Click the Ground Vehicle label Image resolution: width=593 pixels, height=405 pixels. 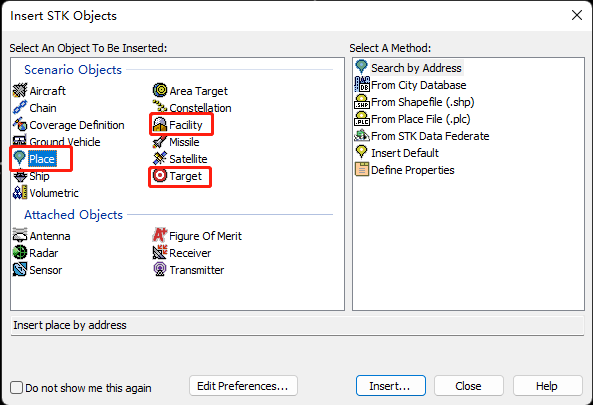(x=65, y=142)
